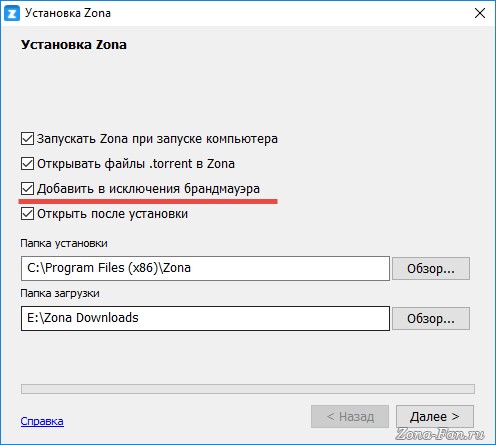
Task: Click the Zona-Fan.ru watermark
Action: [x=440, y=434]
